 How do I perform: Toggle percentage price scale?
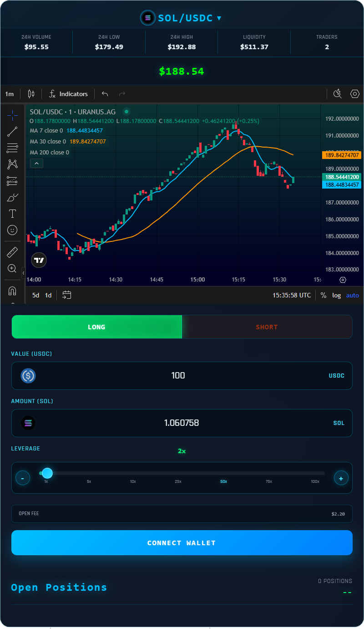(324, 295)
